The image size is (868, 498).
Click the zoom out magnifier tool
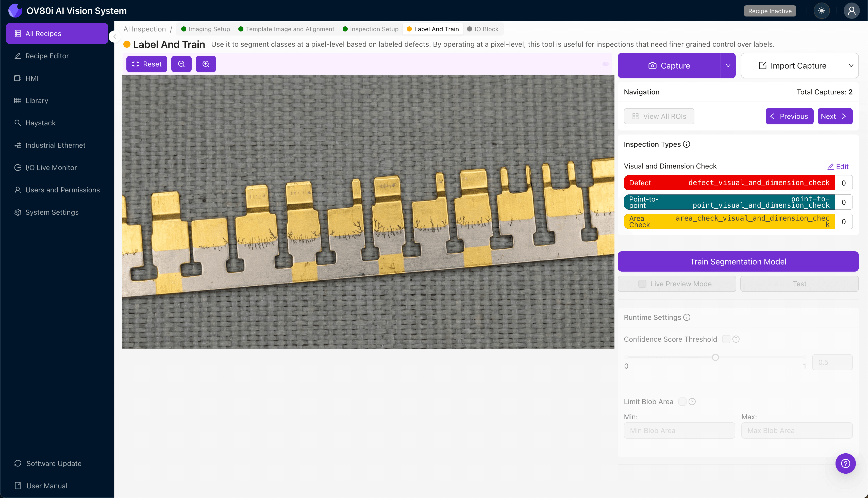[181, 64]
